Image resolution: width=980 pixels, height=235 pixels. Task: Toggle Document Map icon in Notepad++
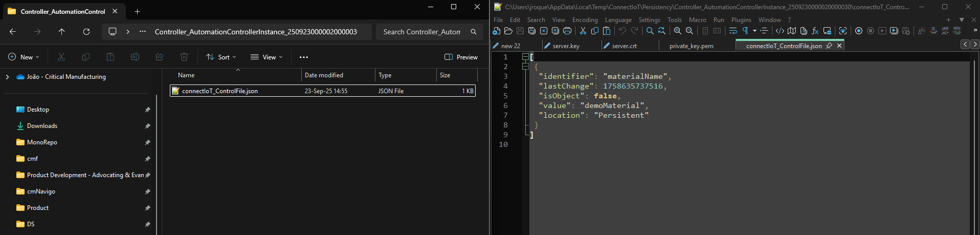point(792,31)
